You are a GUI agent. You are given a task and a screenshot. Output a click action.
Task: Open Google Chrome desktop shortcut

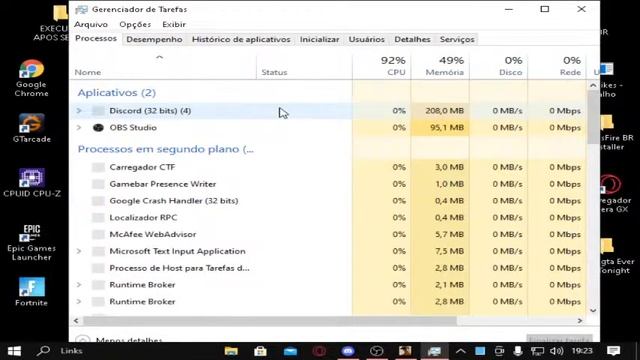click(x=31, y=78)
